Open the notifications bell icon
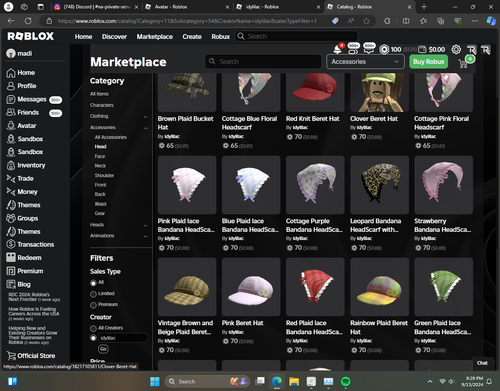 point(338,50)
